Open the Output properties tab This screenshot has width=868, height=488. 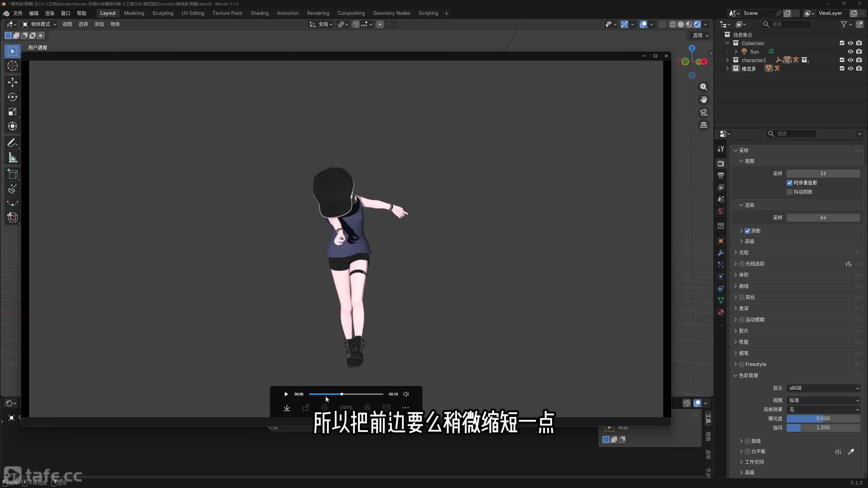click(x=721, y=175)
